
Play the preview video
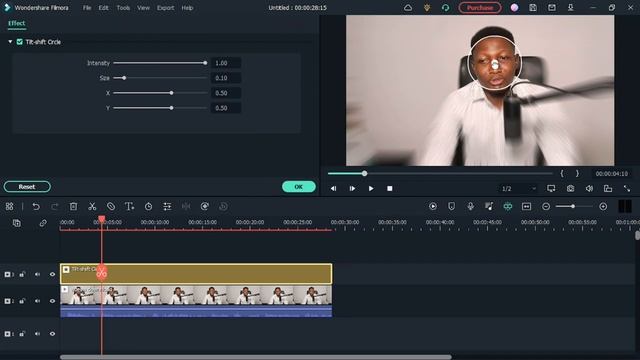point(371,188)
